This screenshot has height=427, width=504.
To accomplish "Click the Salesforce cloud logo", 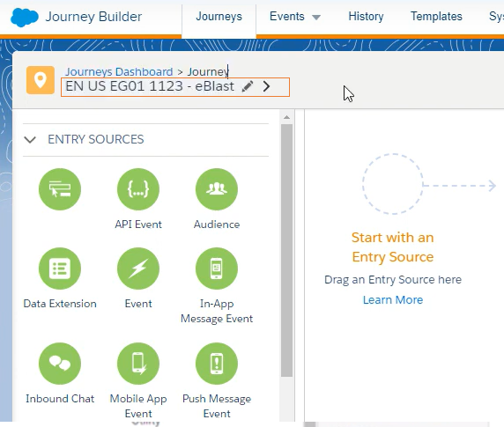I will pyautogui.click(x=25, y=18).
